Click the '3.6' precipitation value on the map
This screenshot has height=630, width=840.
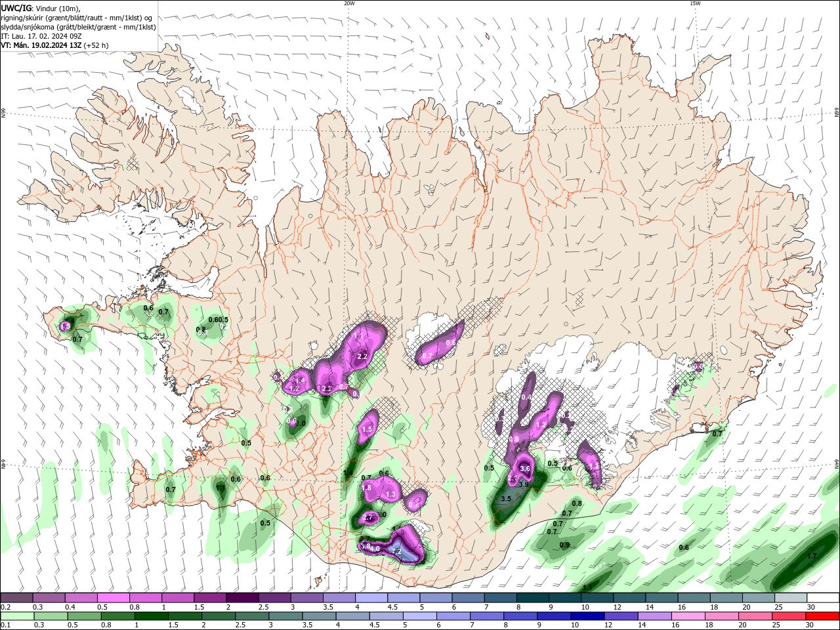point(525,469)
